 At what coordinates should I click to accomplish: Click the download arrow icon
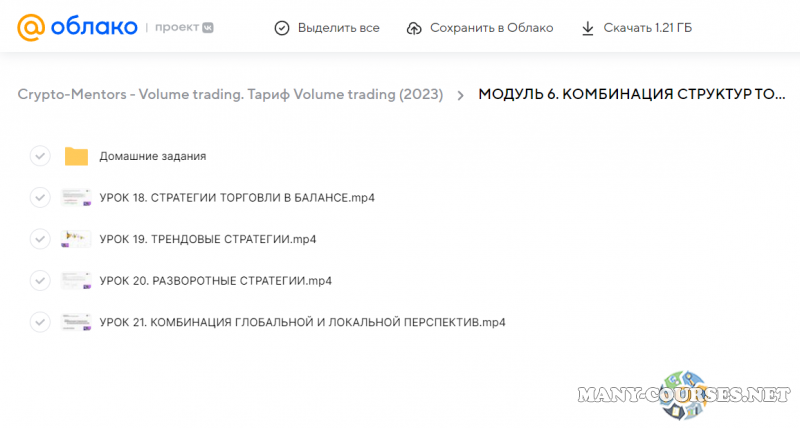click(x=588, y=28)
